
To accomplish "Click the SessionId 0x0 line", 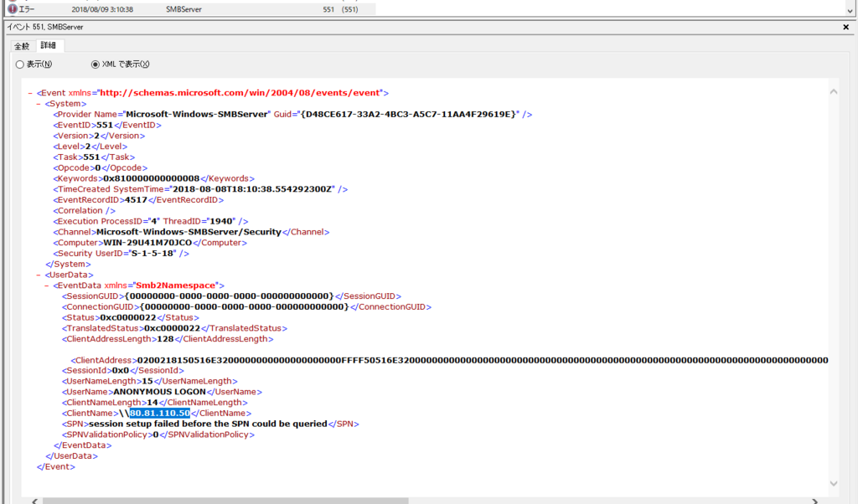I will [x=123, y=371].
